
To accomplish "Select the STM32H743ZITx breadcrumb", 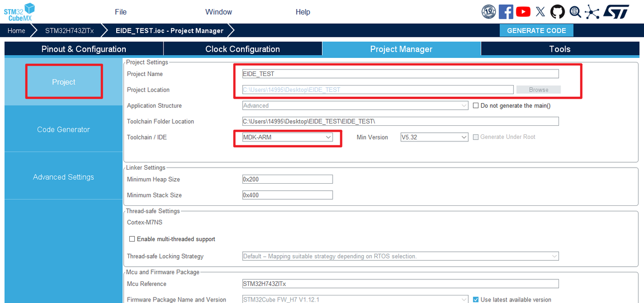I will click(x=69, y=31).
